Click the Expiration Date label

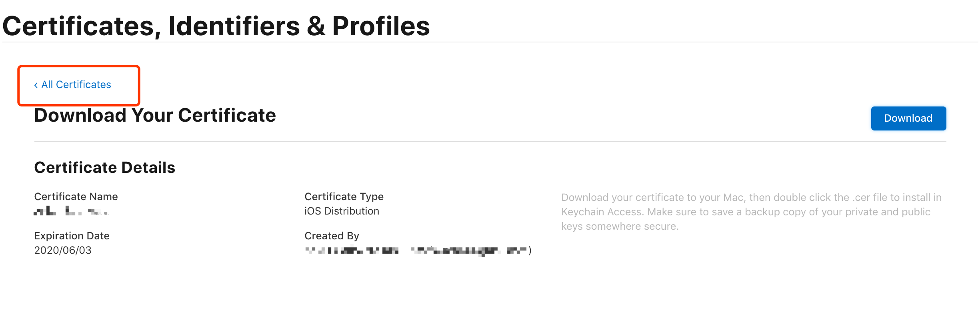pos(72,236)
